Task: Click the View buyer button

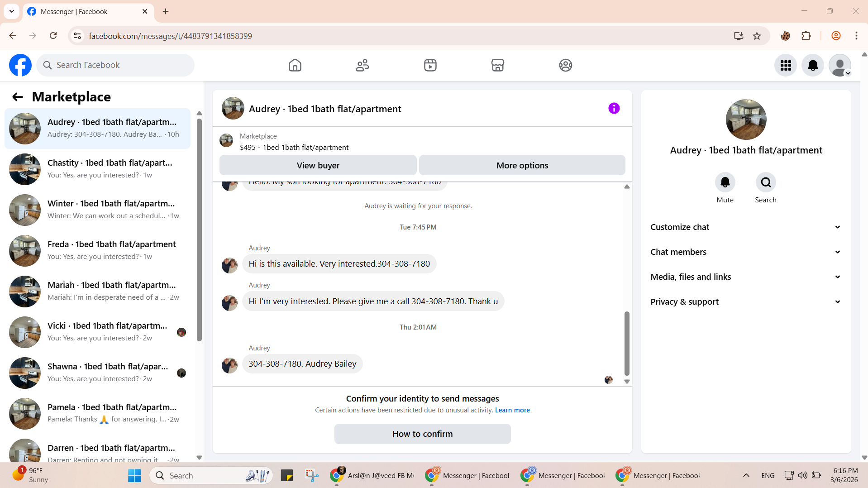Action: pyautogui.click(x=318, y=165)
